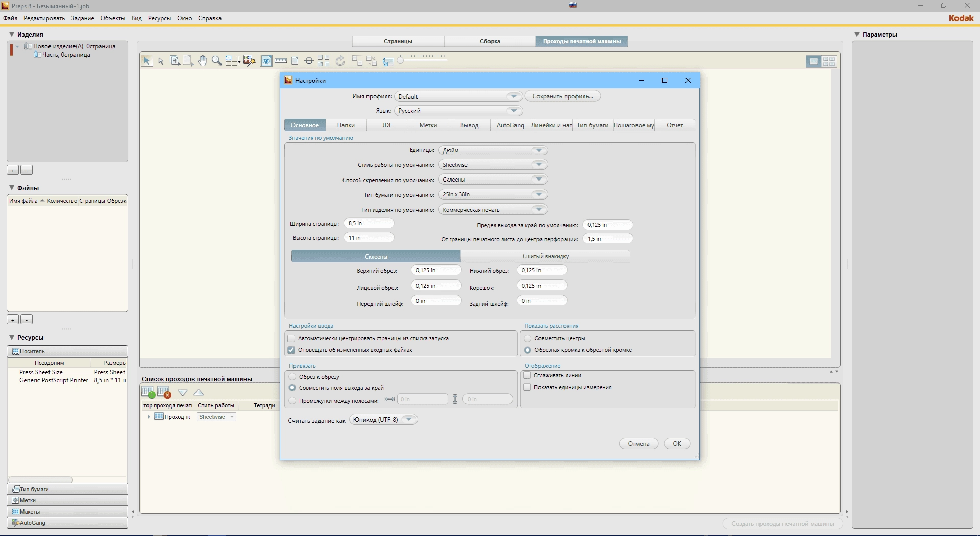Activate the magnifier Zoom tool

pos(216,61)
